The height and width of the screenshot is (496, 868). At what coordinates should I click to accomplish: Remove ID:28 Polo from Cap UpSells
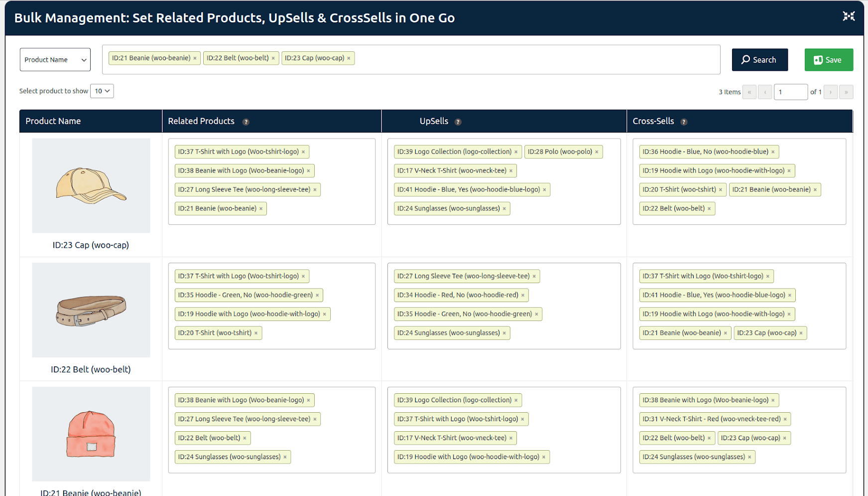point(597,152)
